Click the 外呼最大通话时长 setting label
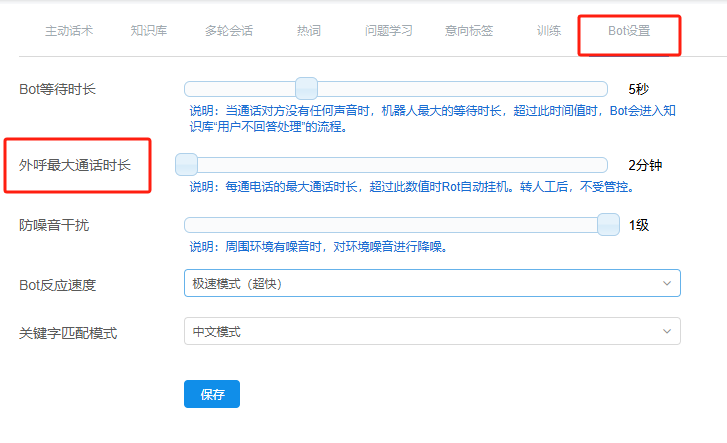Viewport: 727px width, 443px height. (x=75, y=165)
